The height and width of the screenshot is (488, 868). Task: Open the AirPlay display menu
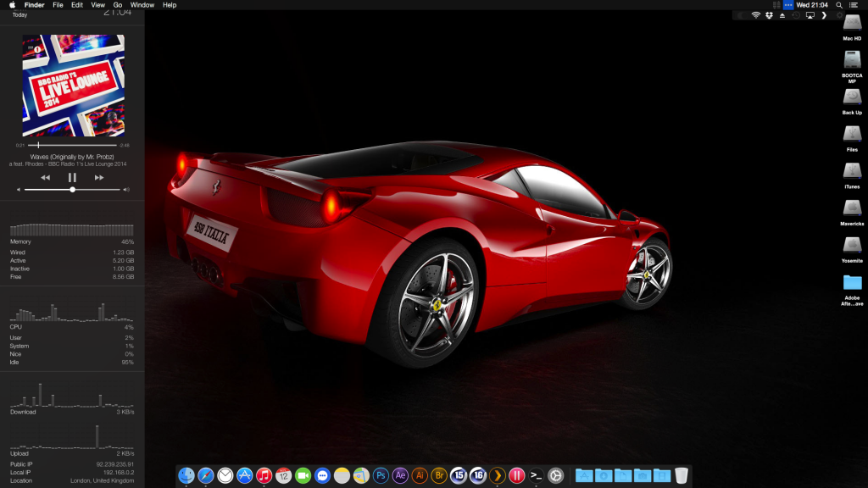click(x=810, y=15)
